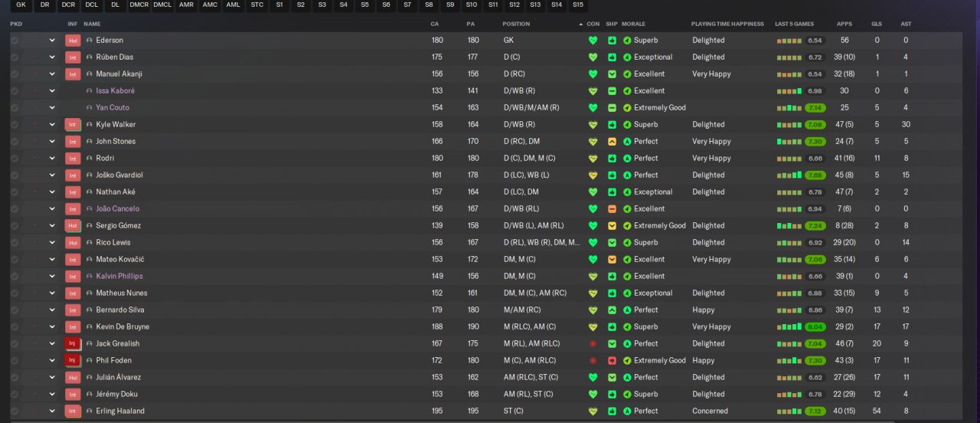The image size is (980, 423).
Task: Click Jack Grealish's Inj status badge
Action: click(x=73, y=343)
